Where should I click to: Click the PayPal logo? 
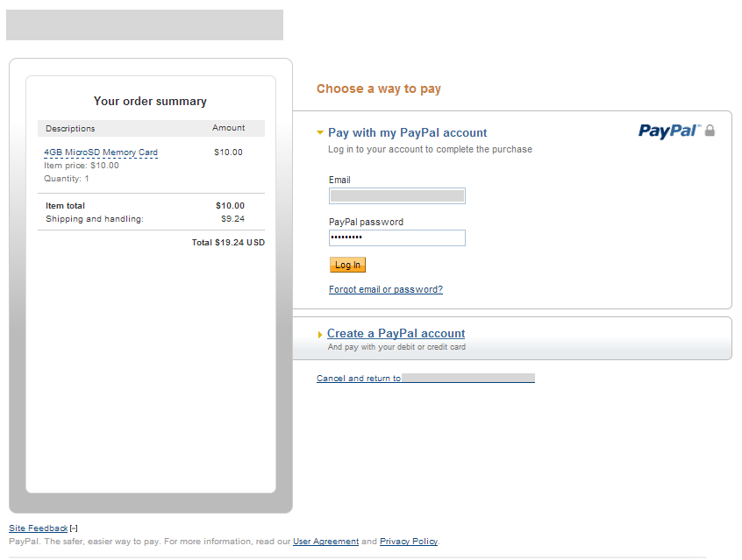[x=668, y=131]
